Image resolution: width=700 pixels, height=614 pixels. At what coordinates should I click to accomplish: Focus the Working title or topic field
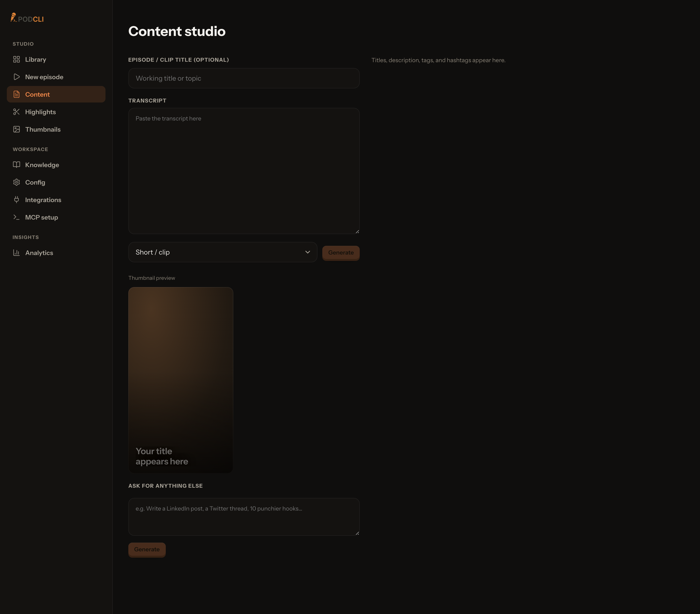(244, 78)
